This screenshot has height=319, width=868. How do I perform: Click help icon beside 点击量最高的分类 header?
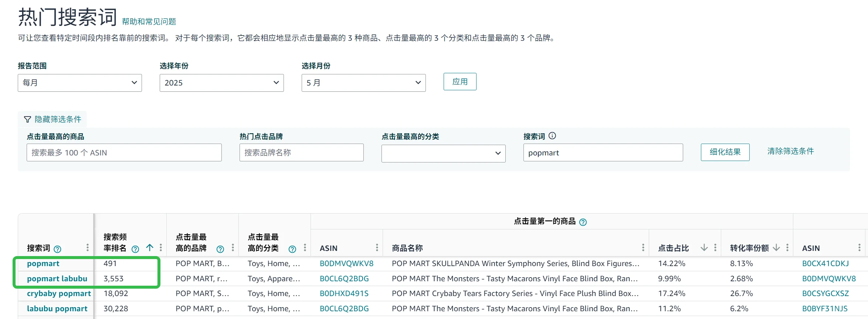click(292, 249)
